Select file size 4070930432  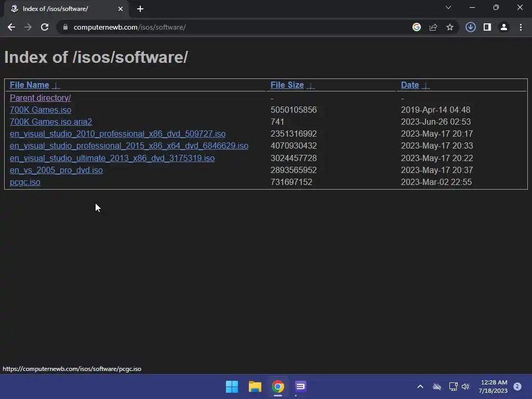(294, 146)
